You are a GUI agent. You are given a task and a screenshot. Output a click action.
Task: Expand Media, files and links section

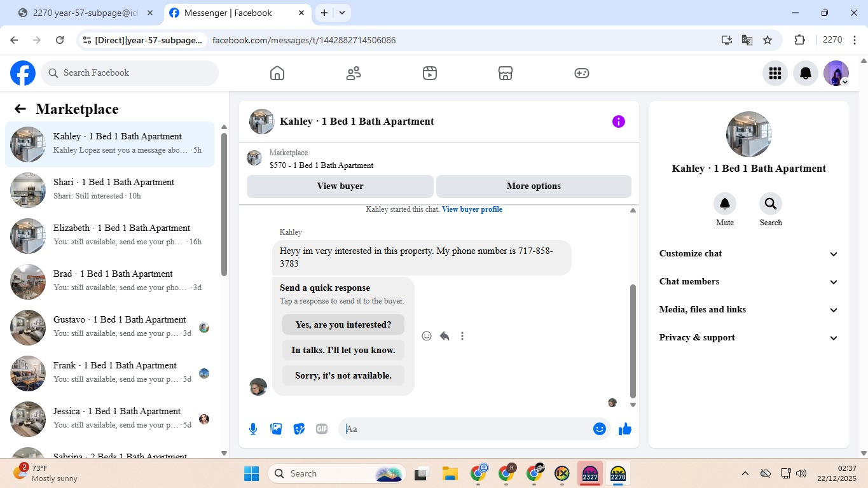click(x=749, y=309)
